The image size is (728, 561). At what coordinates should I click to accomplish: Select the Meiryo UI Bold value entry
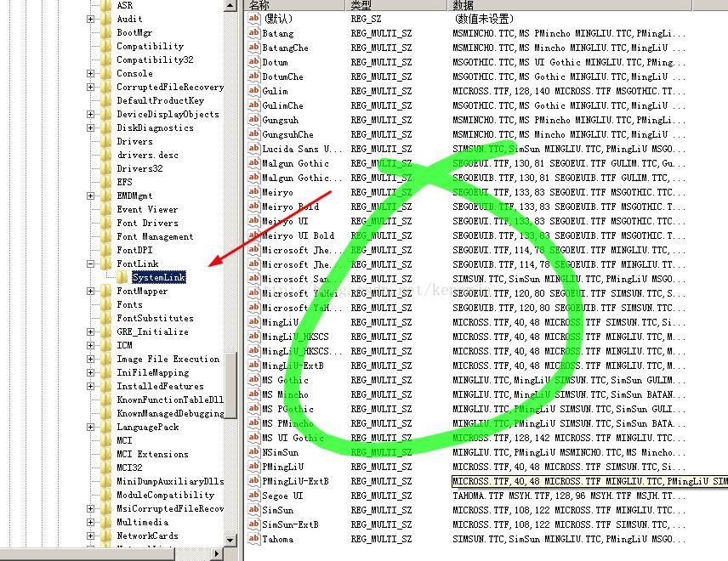point(299,235)
